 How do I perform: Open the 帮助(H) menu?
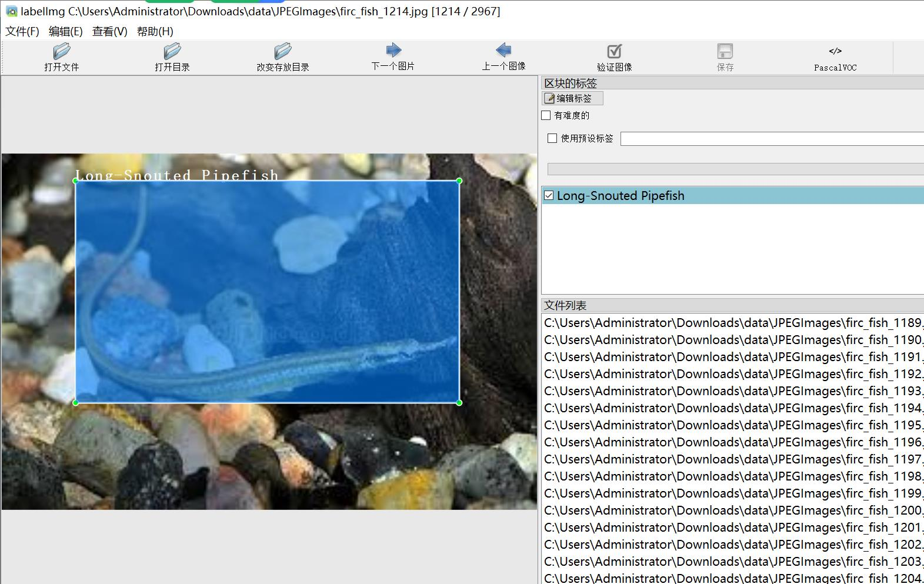pos(155,31)
